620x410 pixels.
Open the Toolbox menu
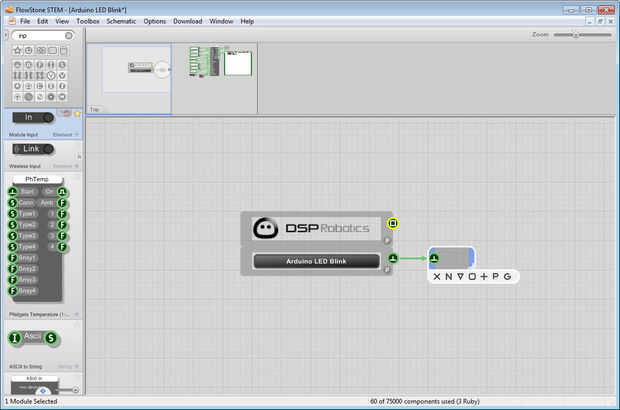point(88,21)
